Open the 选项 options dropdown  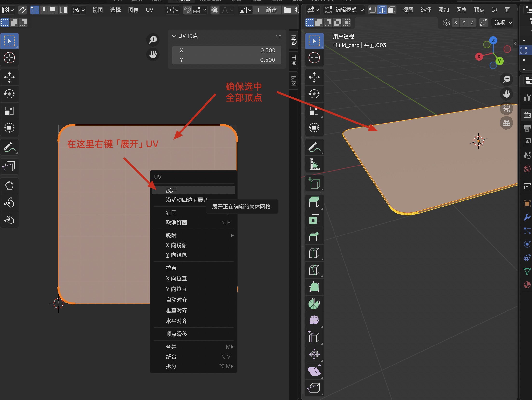tap(503, 22)
